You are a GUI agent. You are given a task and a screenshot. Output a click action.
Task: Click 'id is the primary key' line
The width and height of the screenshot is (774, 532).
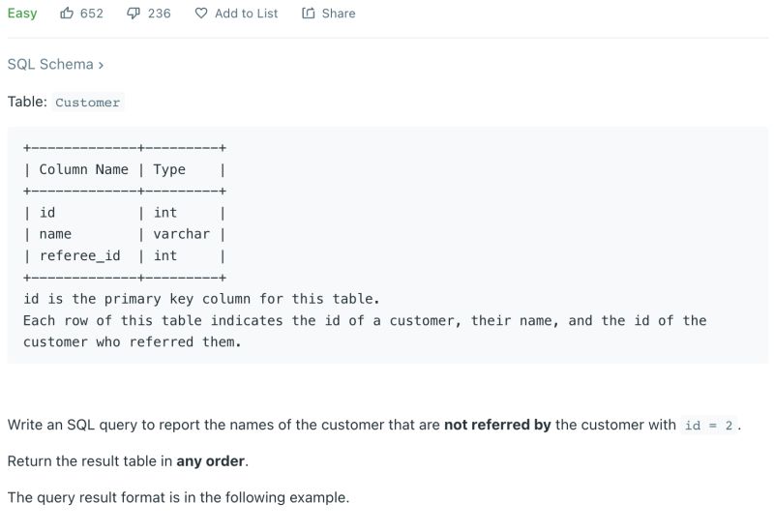[x=201, y=299]
